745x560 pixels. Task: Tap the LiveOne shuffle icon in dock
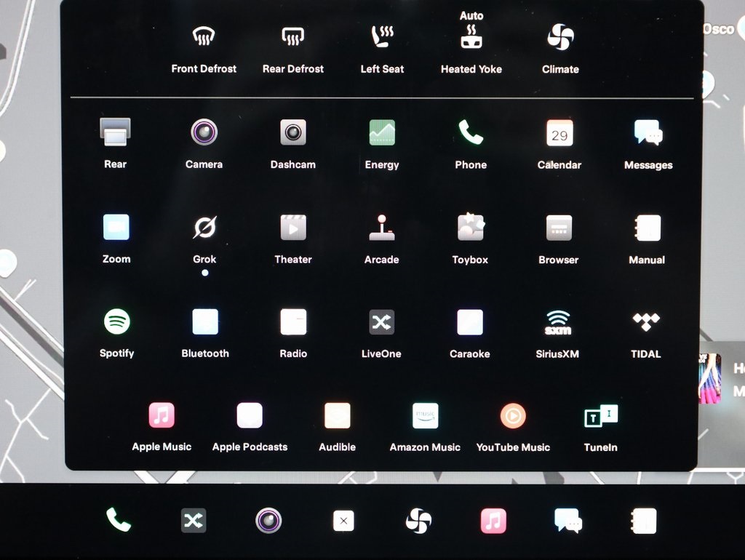pos(194,521)
